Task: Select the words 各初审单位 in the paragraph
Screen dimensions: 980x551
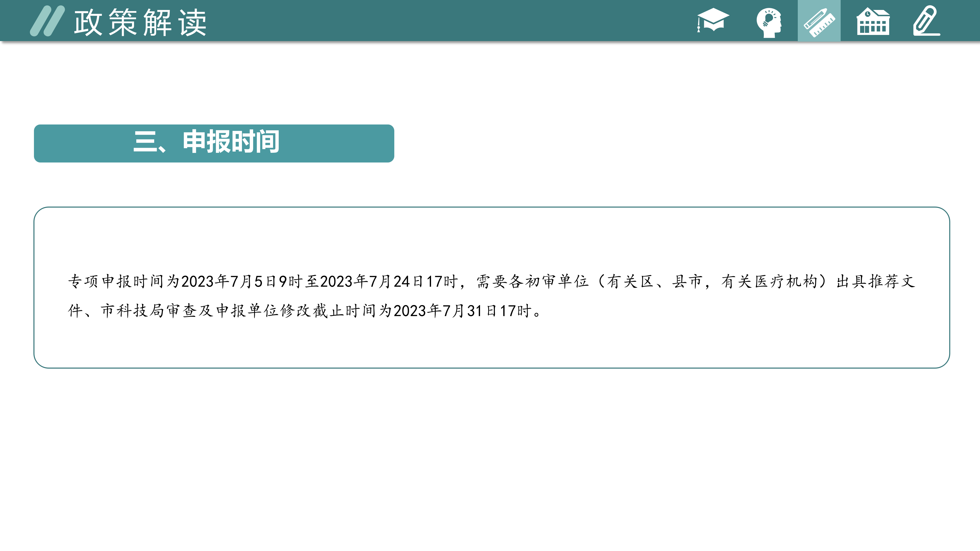Action: [x=549, y=281]
